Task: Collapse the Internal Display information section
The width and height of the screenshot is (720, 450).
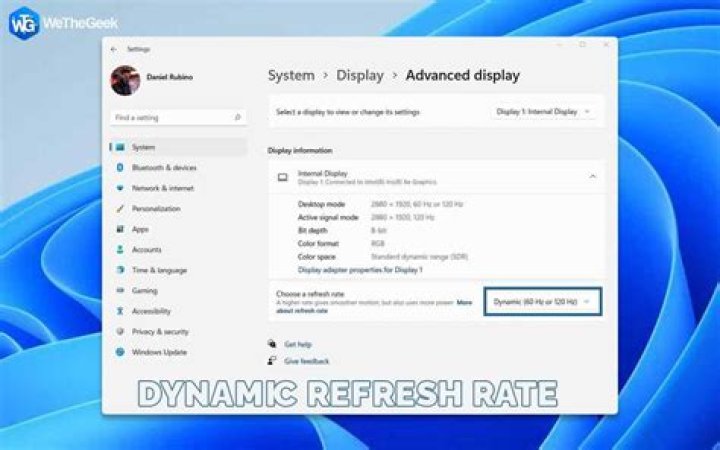Action: pos(592,176)
